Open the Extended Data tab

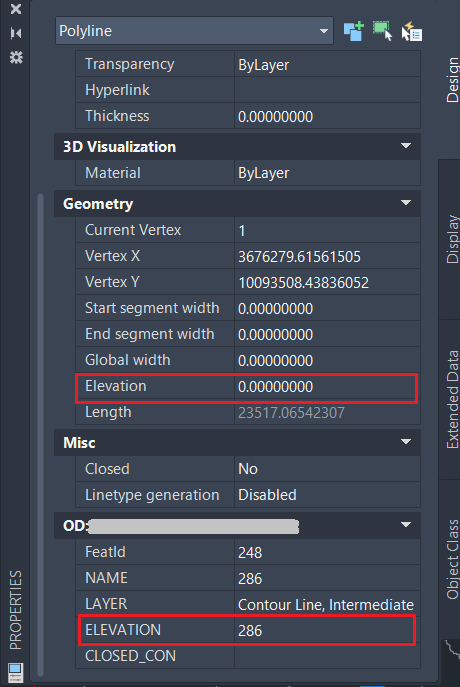452,399
